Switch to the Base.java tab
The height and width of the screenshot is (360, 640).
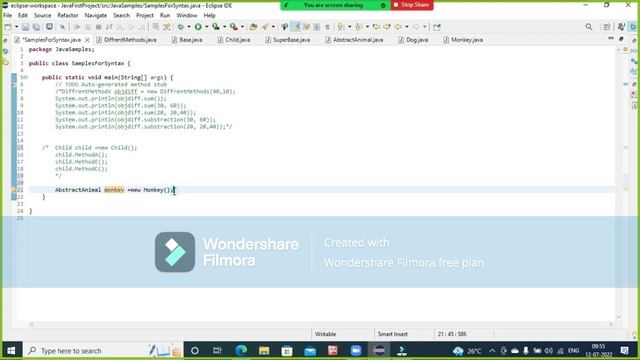(x=187, y=40)
